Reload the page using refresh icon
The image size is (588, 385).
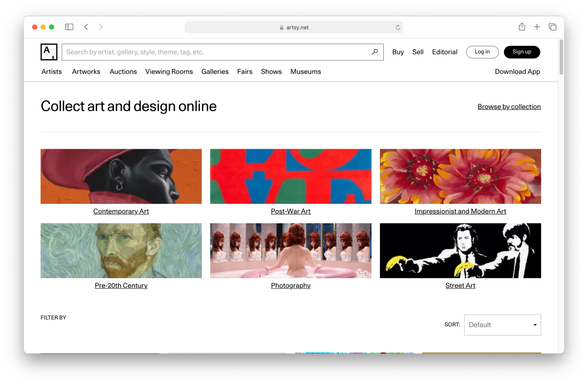(398, 27)
